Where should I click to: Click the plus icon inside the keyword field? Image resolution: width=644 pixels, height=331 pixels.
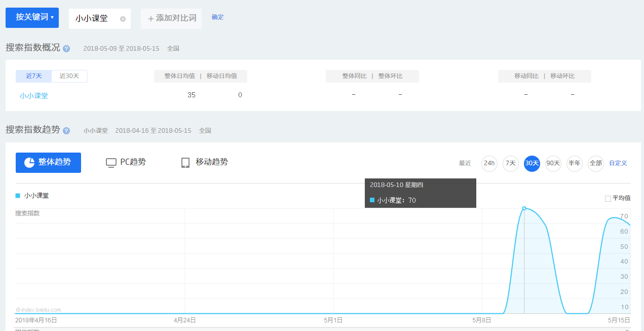tap(123, 19)
